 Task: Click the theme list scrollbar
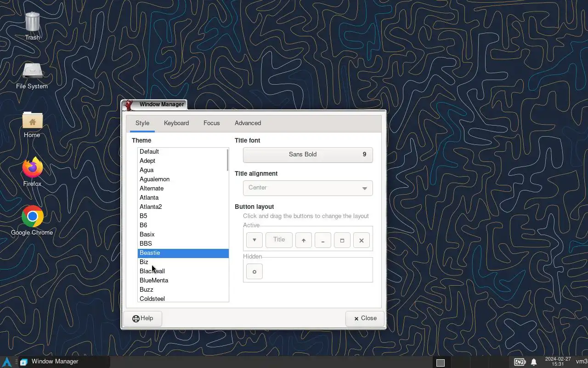[x=227, y=160]
